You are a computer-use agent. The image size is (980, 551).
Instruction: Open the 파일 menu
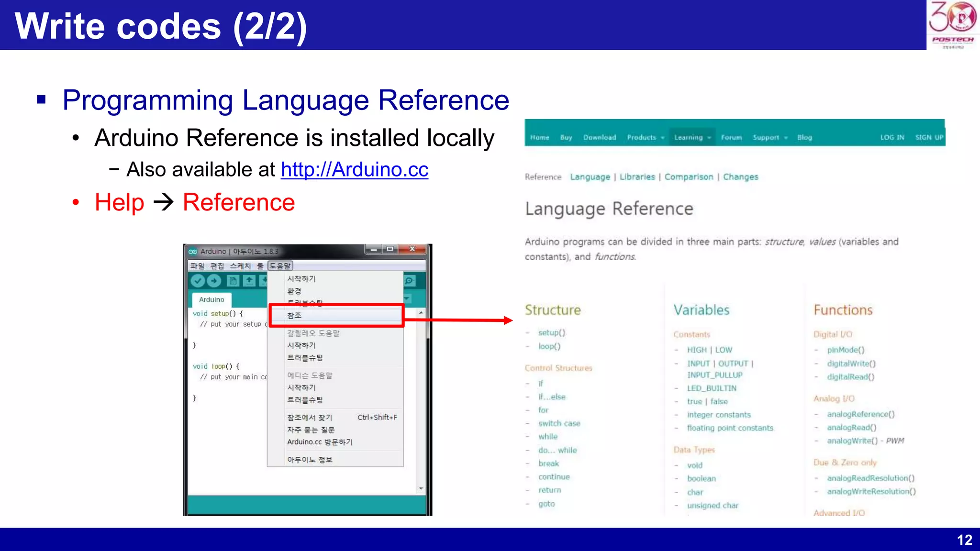coord(197,266)
